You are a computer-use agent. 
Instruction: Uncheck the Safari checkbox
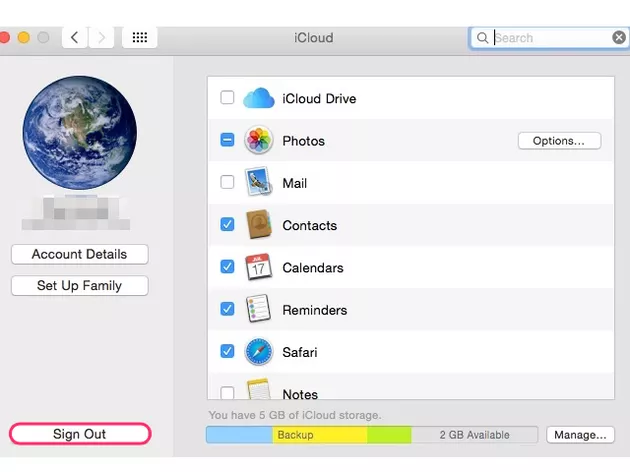tap(227, 351)
